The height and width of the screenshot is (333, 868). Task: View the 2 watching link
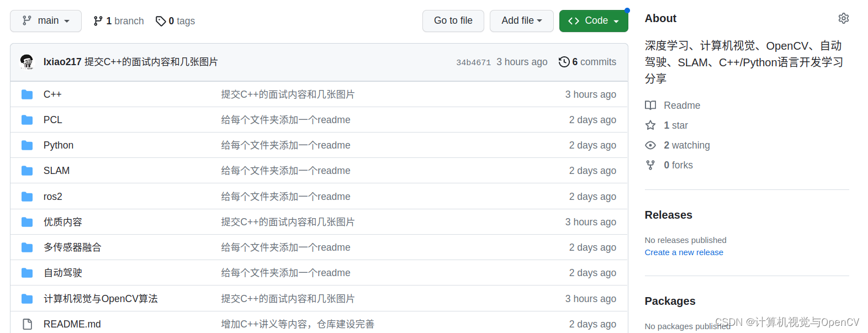pyautogui.click(x=687, y=145)
